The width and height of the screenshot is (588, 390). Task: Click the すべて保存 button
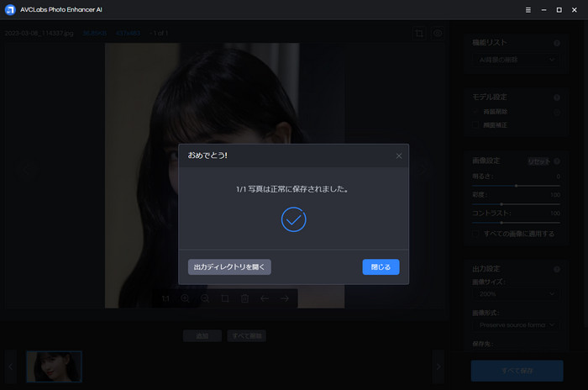pyautogui.click(x=517, y=371)
